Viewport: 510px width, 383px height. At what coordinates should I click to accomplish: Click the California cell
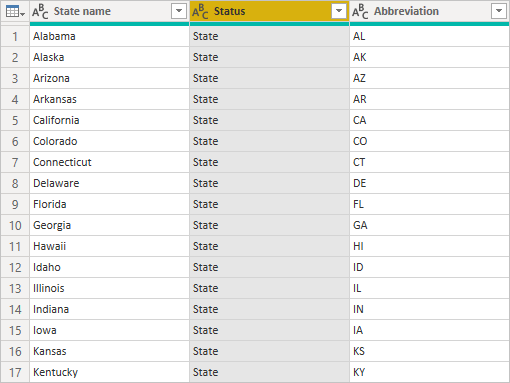point(109,120)
